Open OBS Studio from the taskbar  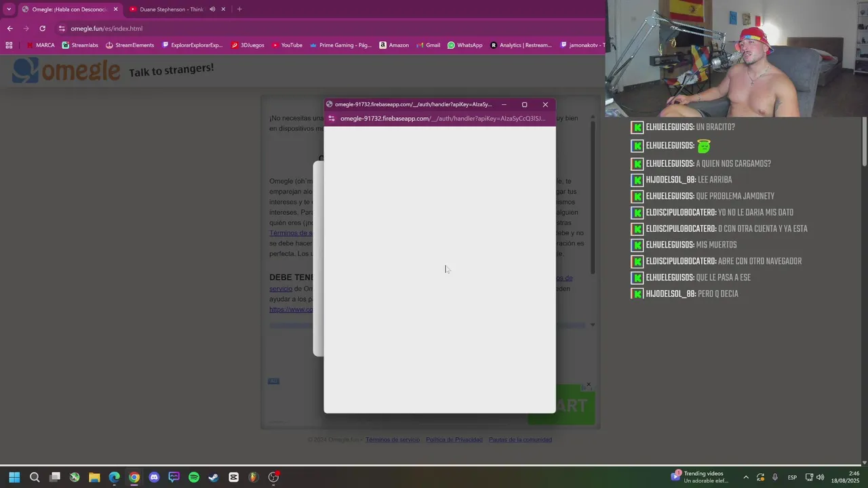tap(273, 477)
